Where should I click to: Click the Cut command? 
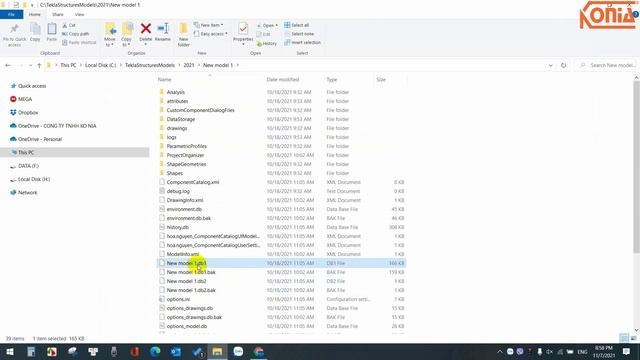[x=69, y=25]
